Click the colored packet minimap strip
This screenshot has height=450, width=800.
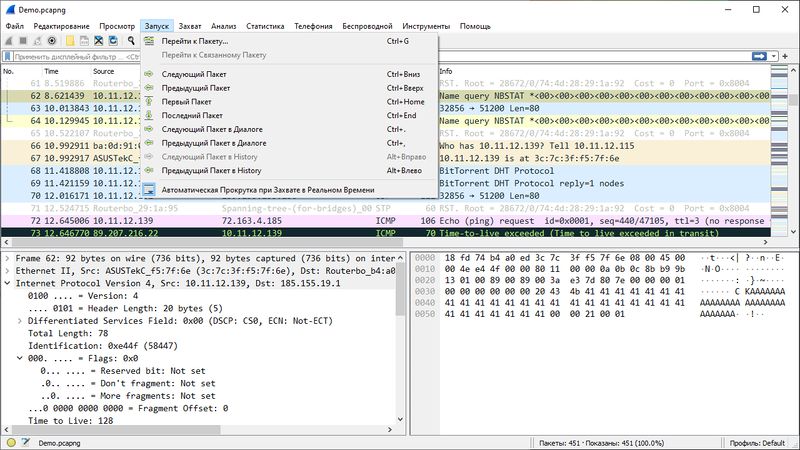pos(779,151)
